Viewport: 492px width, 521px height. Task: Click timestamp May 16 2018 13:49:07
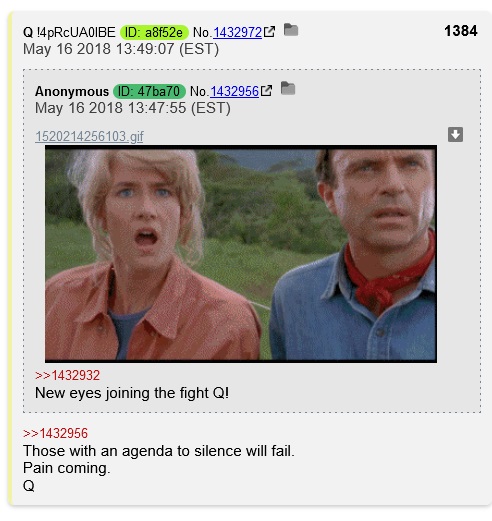coord(121,49)
